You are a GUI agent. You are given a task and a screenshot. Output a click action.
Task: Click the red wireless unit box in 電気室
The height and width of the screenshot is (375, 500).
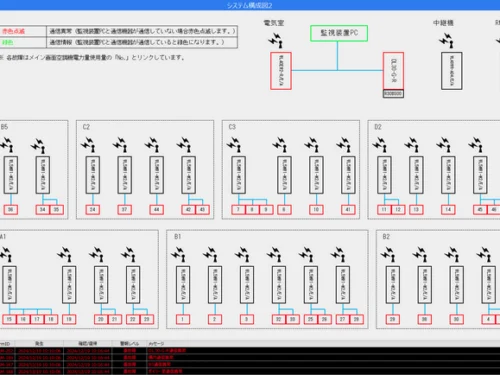click(x=281, y=71)
